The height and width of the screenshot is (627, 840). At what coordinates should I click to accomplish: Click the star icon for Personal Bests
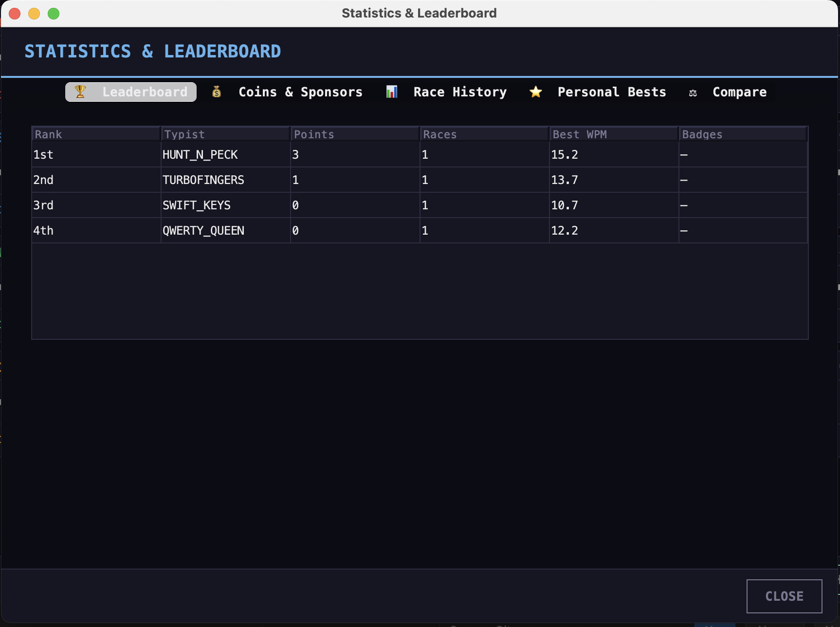(536, 92)
